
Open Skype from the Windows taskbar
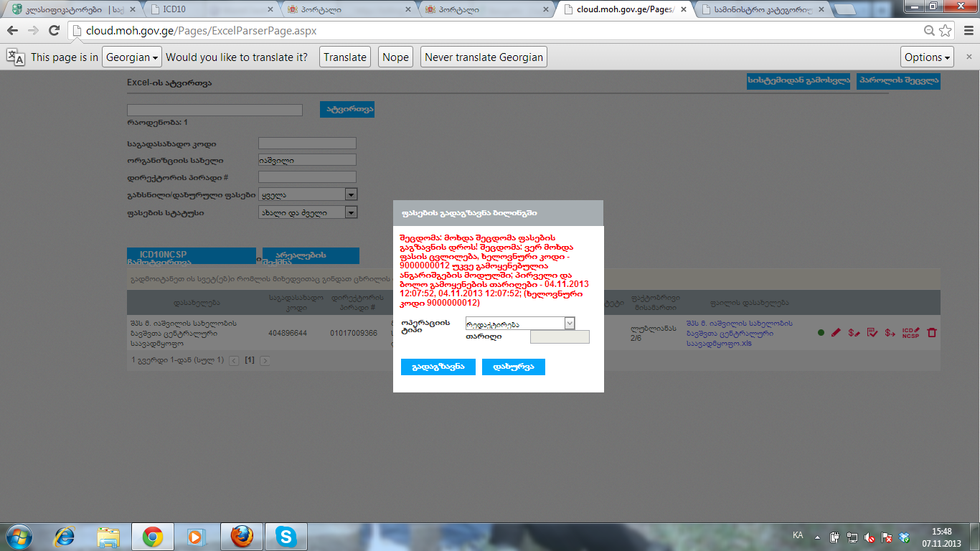(x=287, y=536)
